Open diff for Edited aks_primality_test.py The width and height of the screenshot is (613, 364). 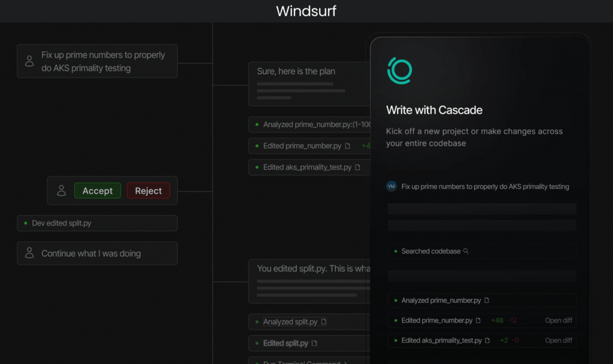coord(559,341)
